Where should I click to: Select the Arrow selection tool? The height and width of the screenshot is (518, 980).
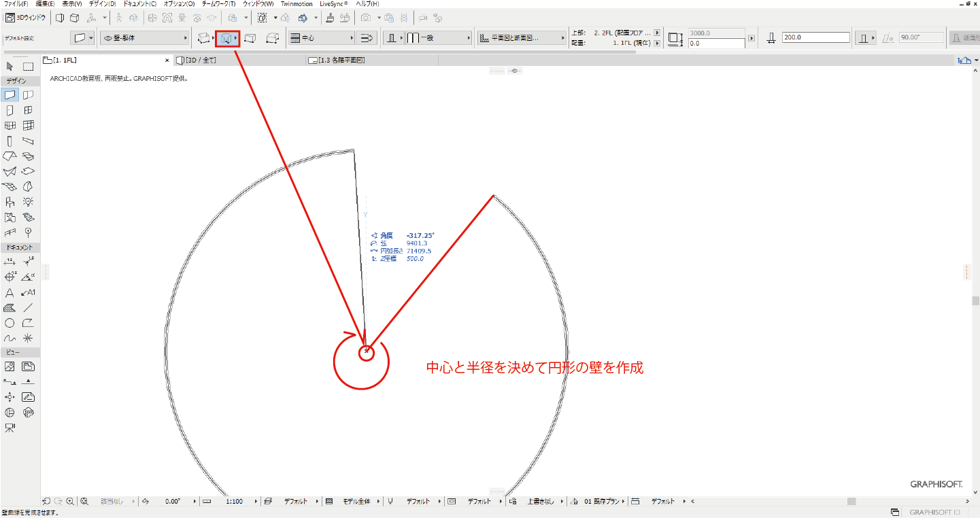(10, 67)
